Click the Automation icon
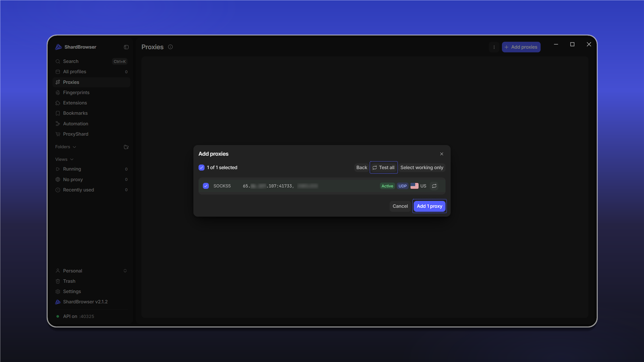The width and height of the screenshot is (644, 362). [58, 124]
